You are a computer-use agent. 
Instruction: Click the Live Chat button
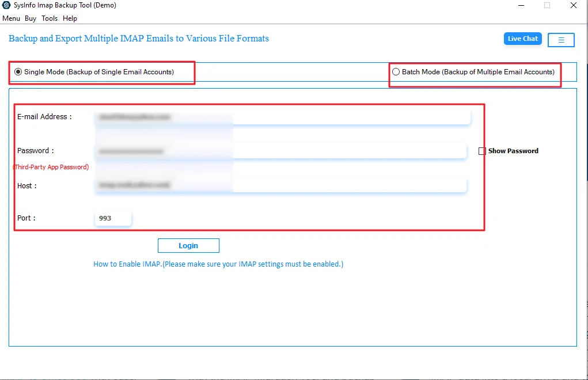tap(522, 39)
